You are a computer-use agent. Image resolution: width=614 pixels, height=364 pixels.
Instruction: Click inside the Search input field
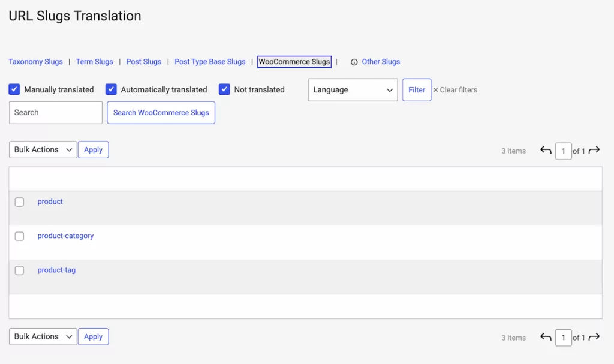[55, 112]
